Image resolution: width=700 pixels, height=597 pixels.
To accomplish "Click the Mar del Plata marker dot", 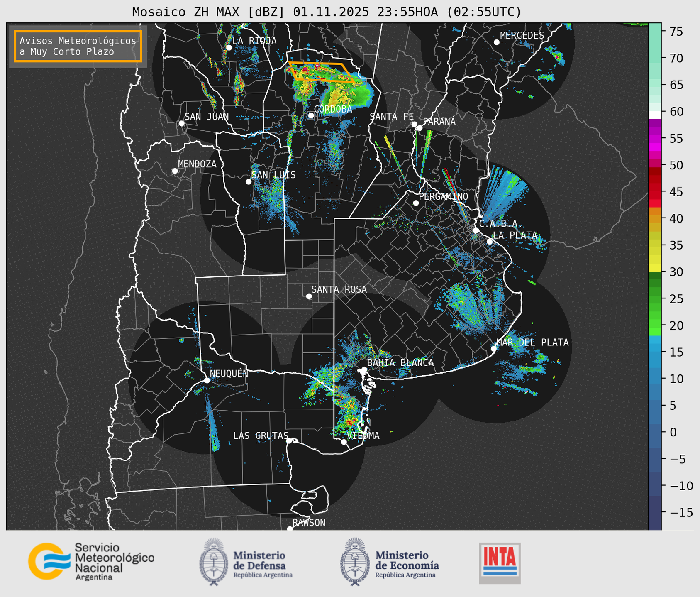I will 494,349.
